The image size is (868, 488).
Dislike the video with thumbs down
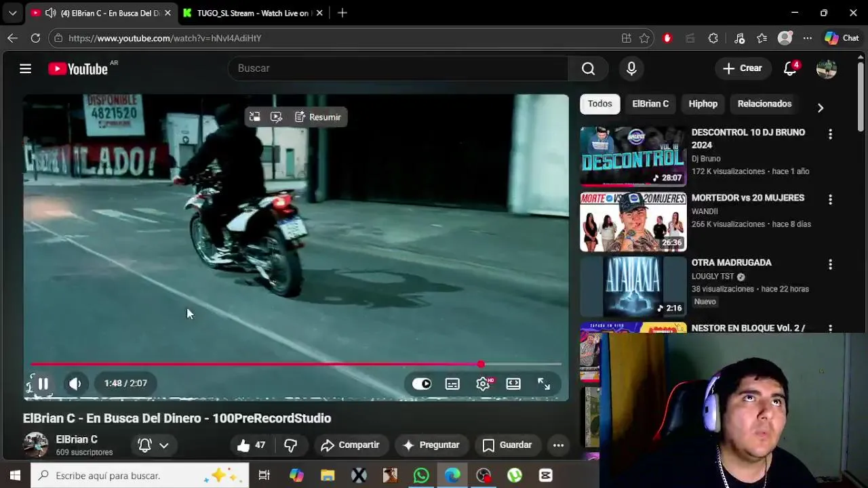[290, 445]
